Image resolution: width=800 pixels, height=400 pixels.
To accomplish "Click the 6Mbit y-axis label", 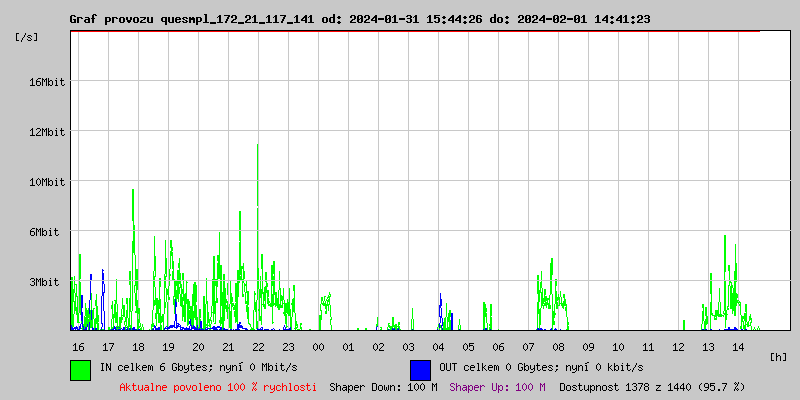I will 45,232.
